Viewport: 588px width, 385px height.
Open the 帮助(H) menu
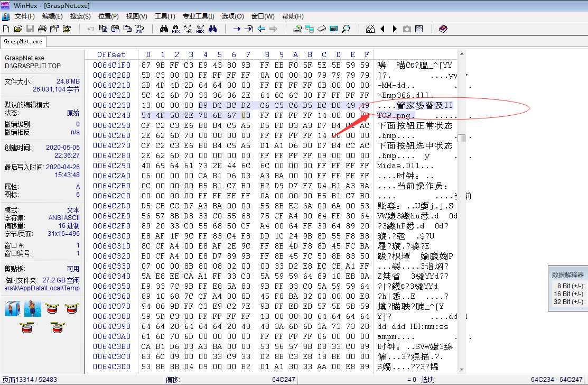293,16
